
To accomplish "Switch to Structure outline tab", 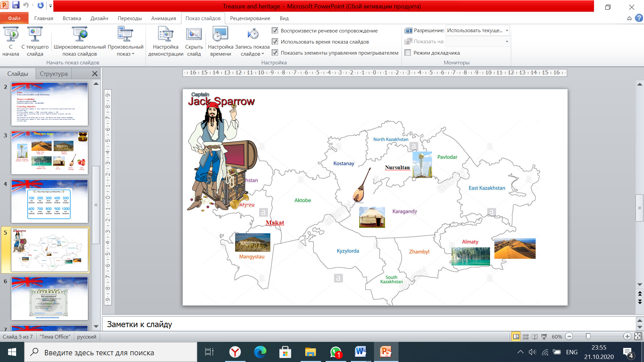I will (54, 74).
